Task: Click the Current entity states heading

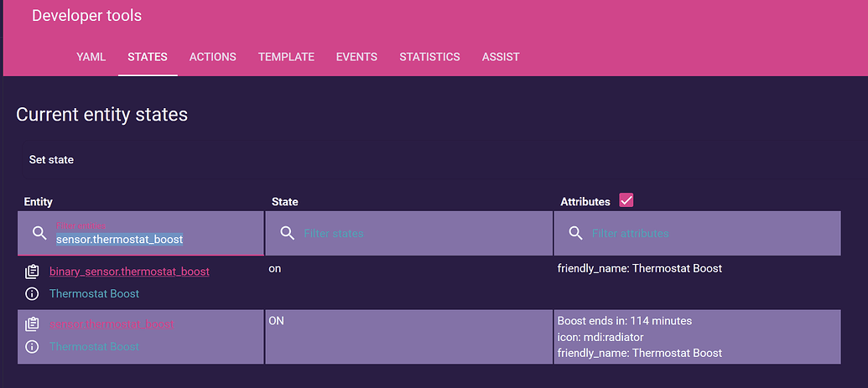Action: pos(101,115)
